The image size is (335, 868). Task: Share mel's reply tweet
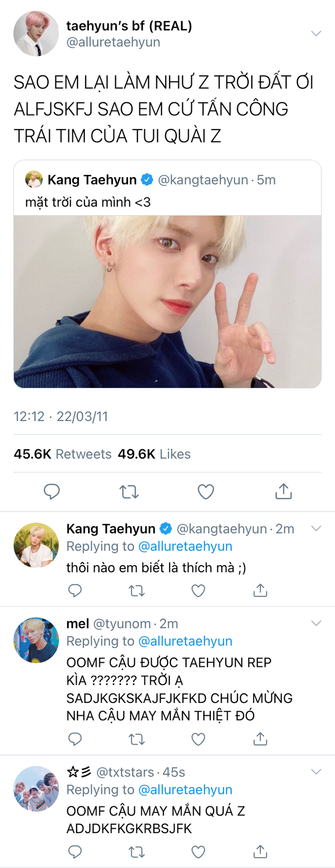260,739
